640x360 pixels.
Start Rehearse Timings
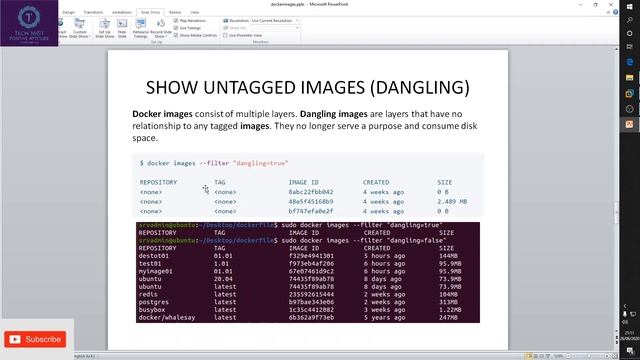coord(140,29)
